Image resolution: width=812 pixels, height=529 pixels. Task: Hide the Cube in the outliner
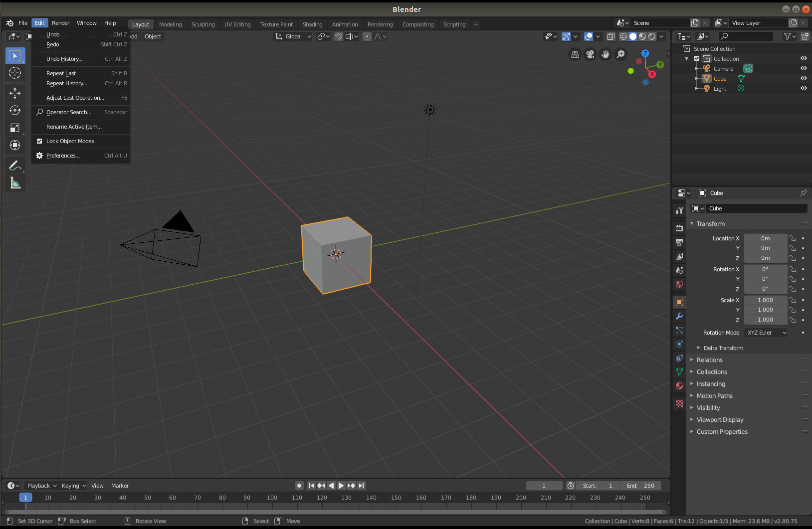[x=804, y=78]
